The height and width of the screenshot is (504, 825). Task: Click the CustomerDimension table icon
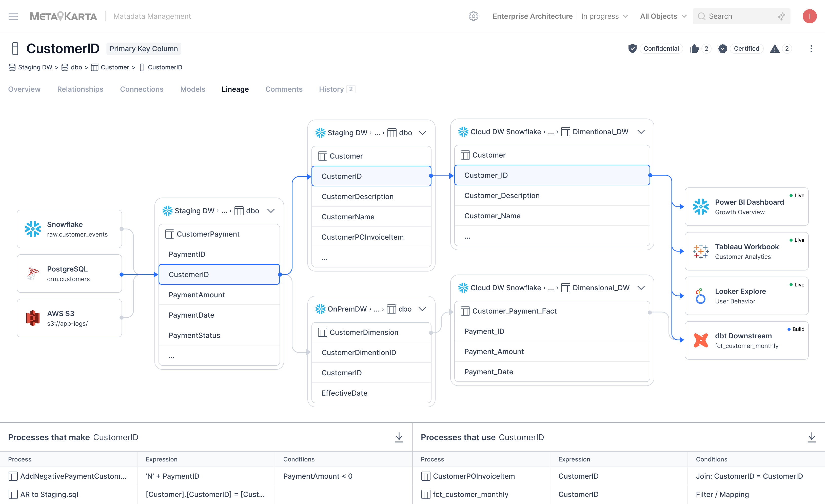322,332
